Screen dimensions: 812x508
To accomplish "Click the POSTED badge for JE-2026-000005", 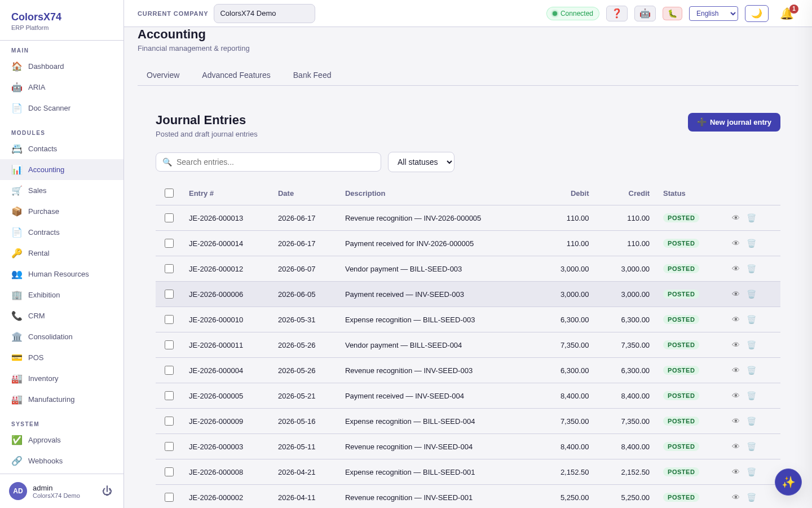I will pyautogui.click(x=681, y=396).
